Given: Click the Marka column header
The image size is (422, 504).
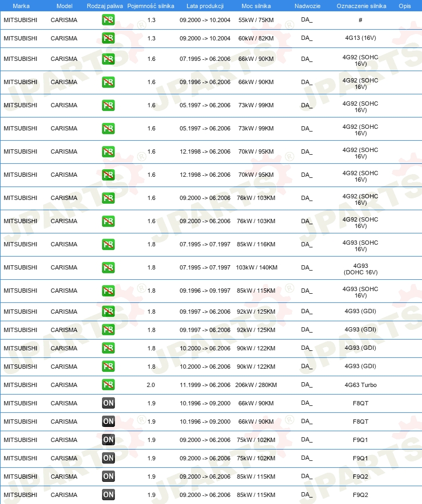Looking at the screenshot, I should [x=21, y=6].
